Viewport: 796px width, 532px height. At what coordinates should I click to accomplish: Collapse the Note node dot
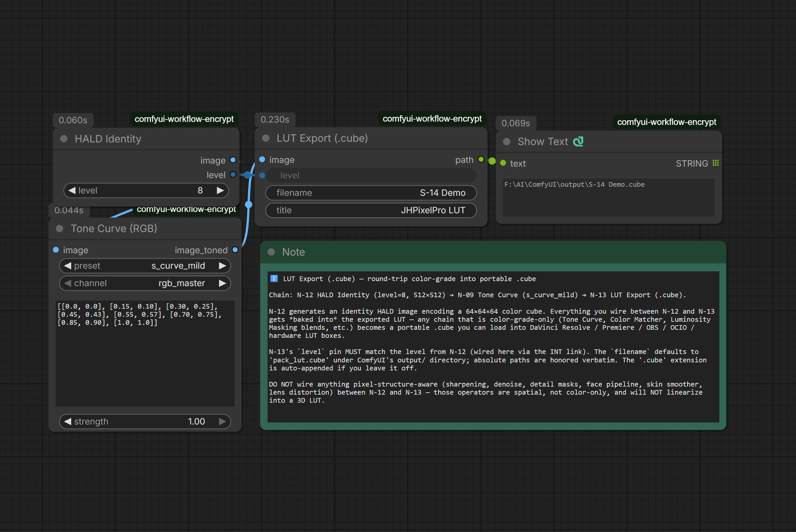[271, 252]
